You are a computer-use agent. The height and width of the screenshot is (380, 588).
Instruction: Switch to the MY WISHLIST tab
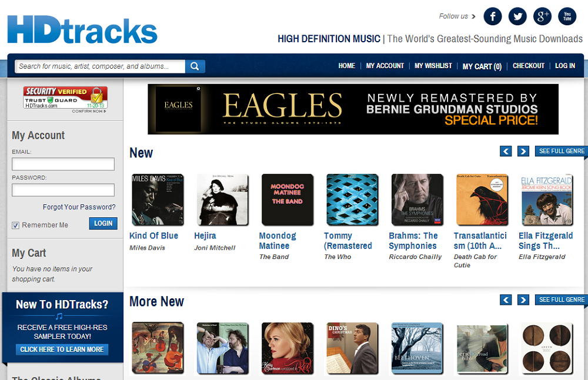click(433, 66)
